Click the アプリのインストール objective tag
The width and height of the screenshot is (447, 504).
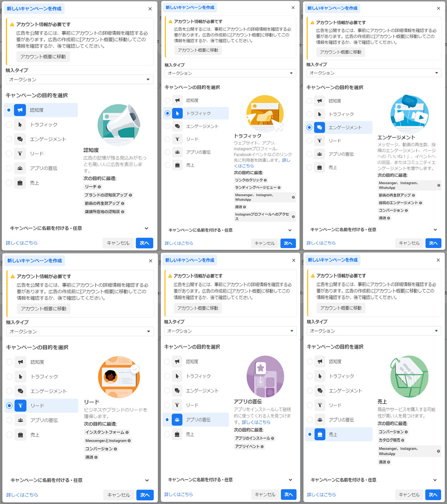click(252, 438)
